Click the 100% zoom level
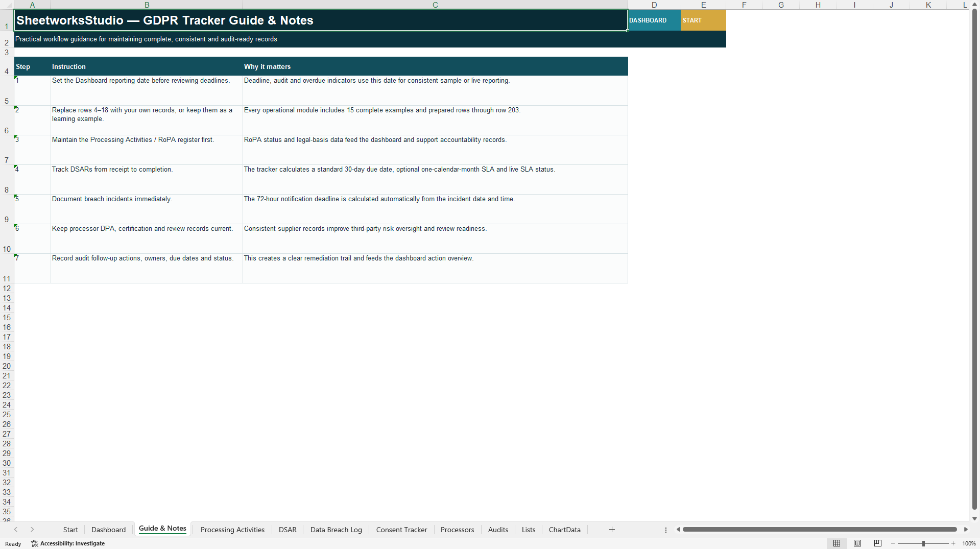Screen dimensions: 980x549 [969, 543]
